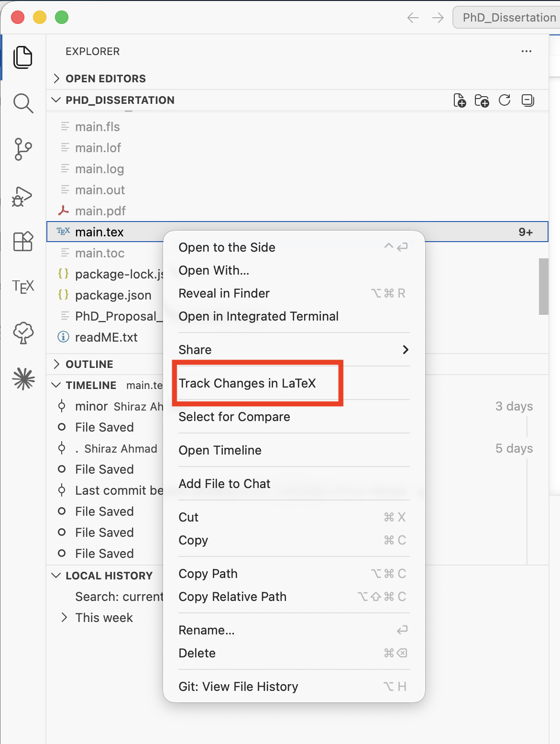Click the Explorer vertical scrollbar thumb
560x744 pixels.
click(543, 287)
